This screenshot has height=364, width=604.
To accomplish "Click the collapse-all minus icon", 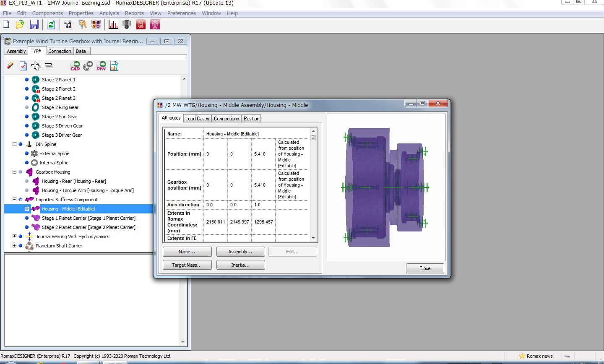I will 49,65.
